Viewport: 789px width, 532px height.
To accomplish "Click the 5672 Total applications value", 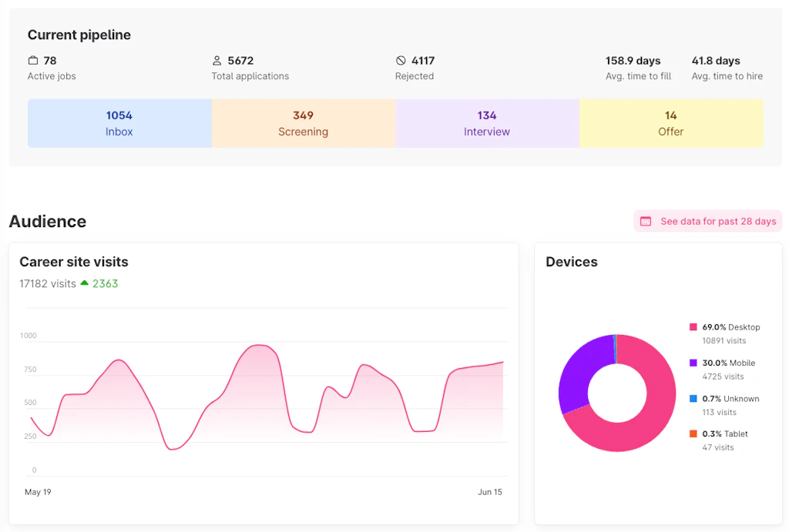I will 240,60.
